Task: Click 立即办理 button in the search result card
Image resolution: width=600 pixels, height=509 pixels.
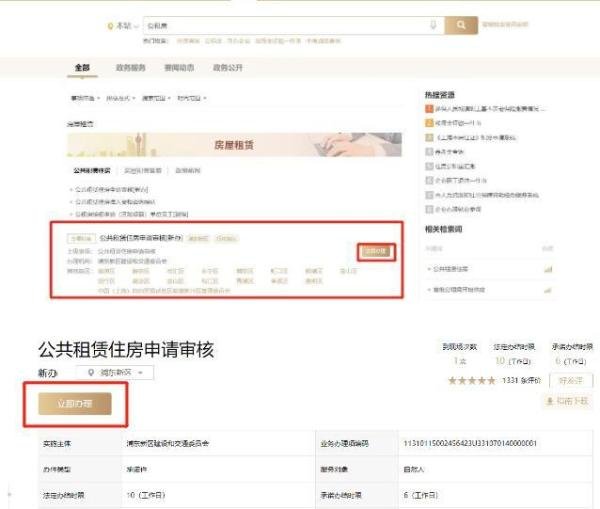Action: pyautogui.click(x=376, y=251)
